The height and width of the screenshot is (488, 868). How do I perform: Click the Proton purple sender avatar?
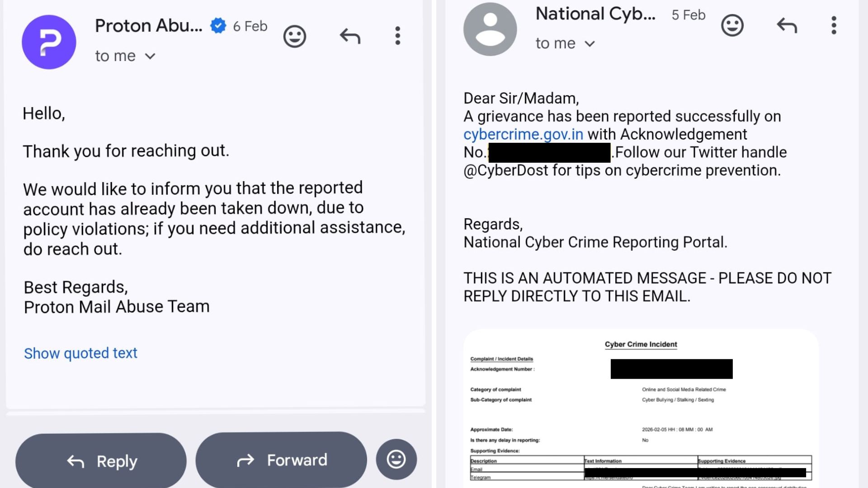pyautogui.click(x=49, y=42)
